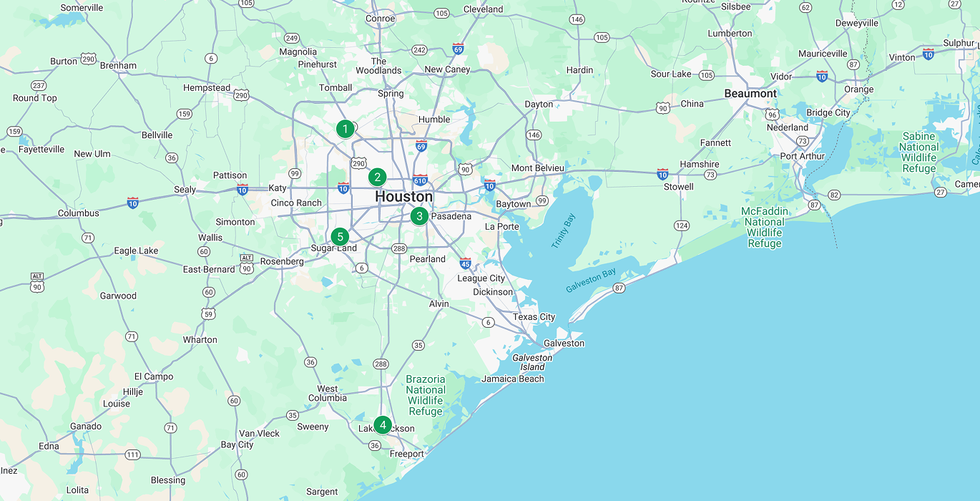Click the Eagle Lake label
Image resolution: width=980 pixels, height=501 pixels.
point(136,251)
